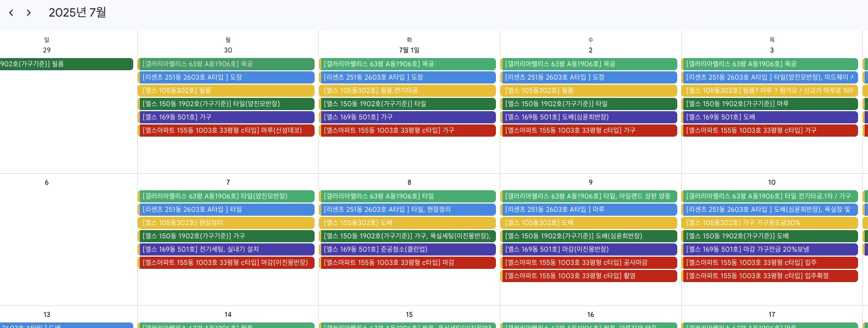Open date 30 in the Monday column
The height and width of the screenshot is (328, 868).
[228, 50]
